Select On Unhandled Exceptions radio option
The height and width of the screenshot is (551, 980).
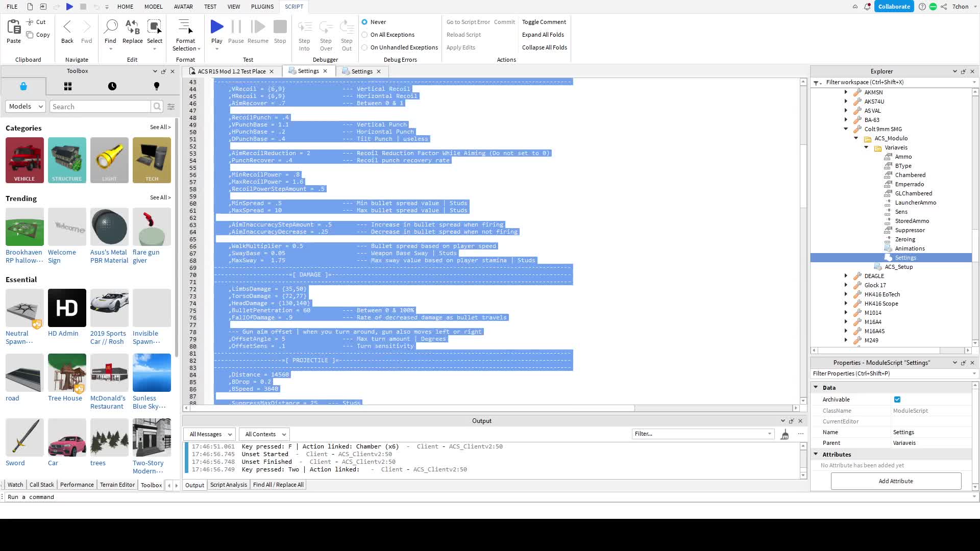[x=364, y=47]
